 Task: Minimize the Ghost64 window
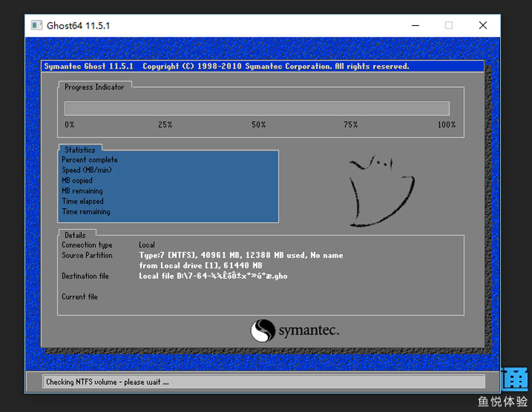click(416, 25)
